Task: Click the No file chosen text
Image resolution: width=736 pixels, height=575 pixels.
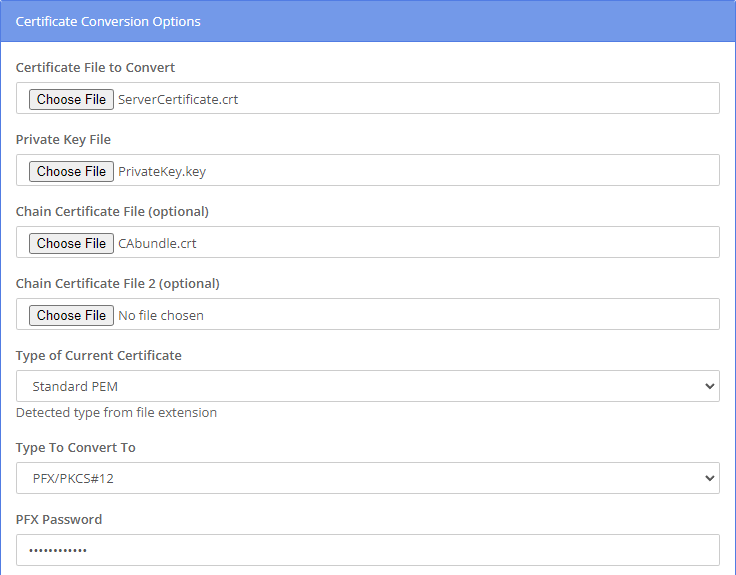Action: click(161, 315)
